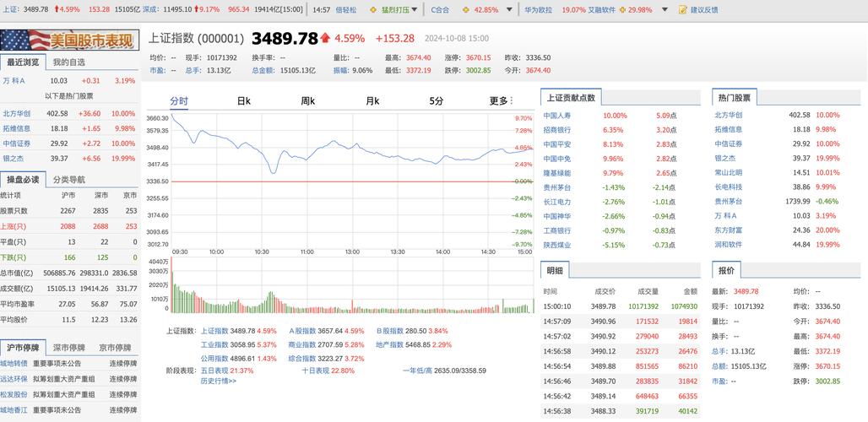
Task: Open the 历史行情>> link
Action: (218, 381)
